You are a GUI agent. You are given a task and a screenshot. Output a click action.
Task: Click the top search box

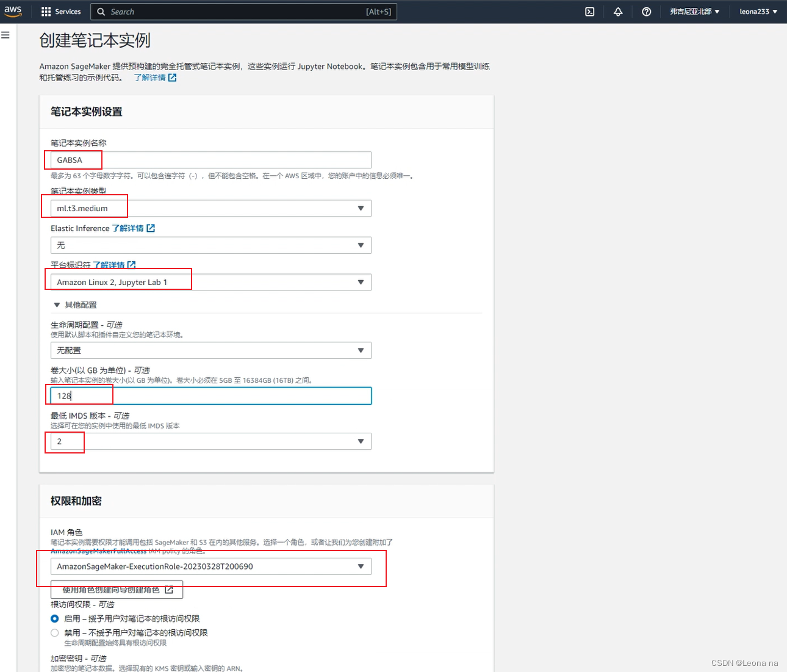coord(244,12)
